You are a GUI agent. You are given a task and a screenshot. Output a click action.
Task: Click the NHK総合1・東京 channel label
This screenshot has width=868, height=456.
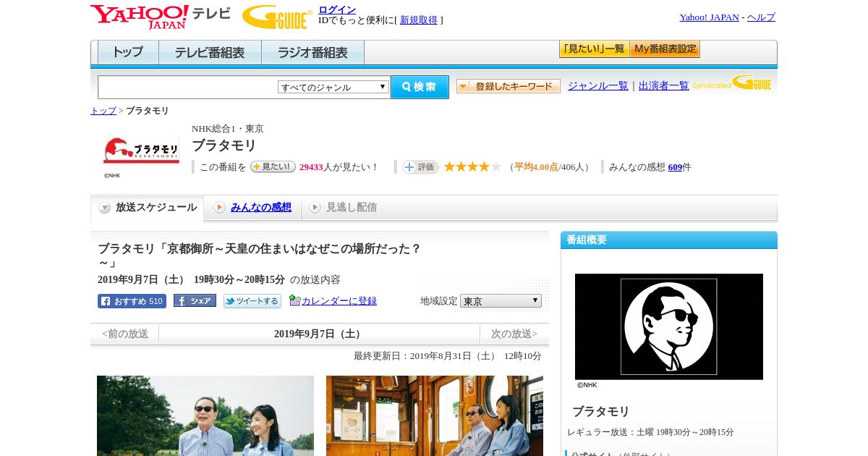228,129
